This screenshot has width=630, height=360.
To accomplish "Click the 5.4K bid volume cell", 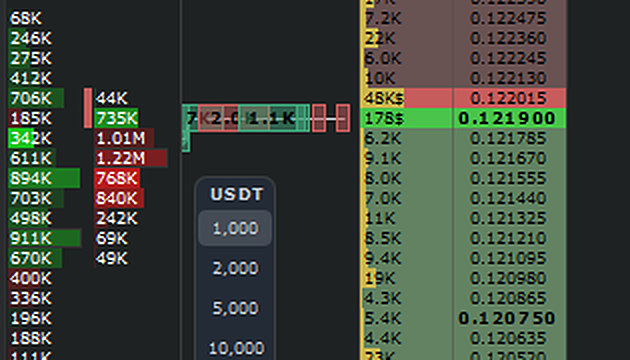I will [x=407, y=318].
